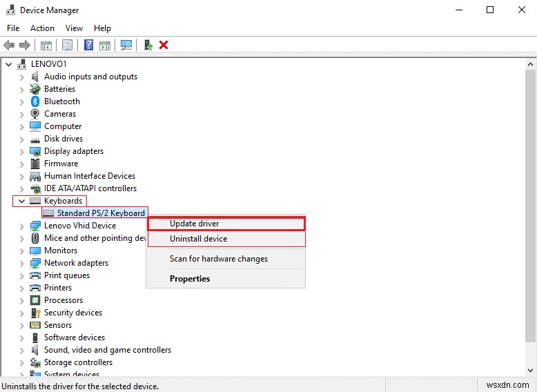Click the LENOVO1 computer root icon

(x=22, y=64)
